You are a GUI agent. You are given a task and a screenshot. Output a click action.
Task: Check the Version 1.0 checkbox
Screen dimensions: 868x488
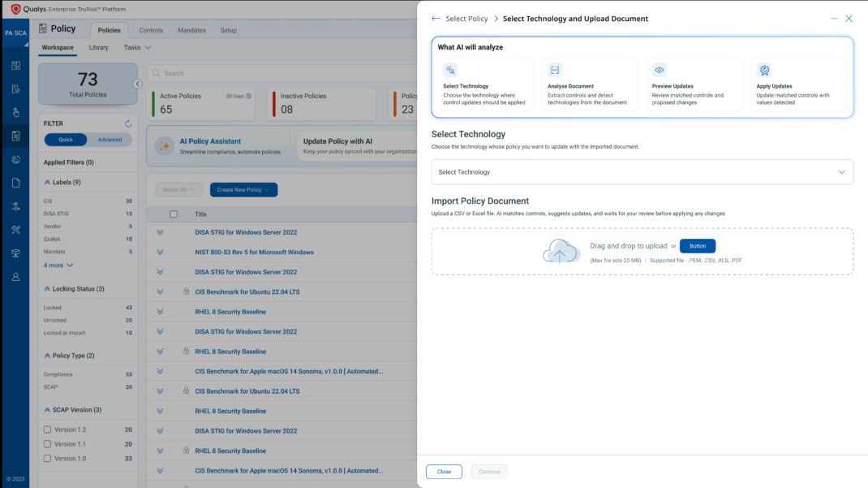click(47, 458)
